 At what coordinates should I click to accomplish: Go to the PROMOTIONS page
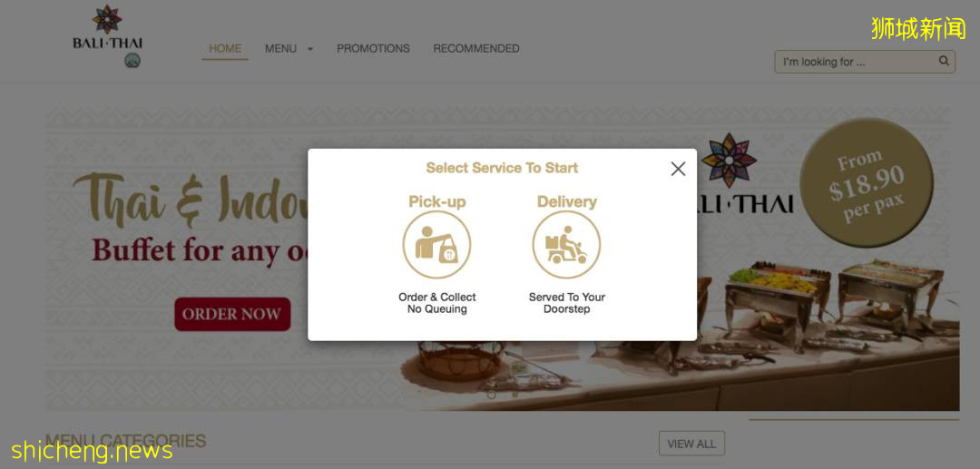[373, 49]
